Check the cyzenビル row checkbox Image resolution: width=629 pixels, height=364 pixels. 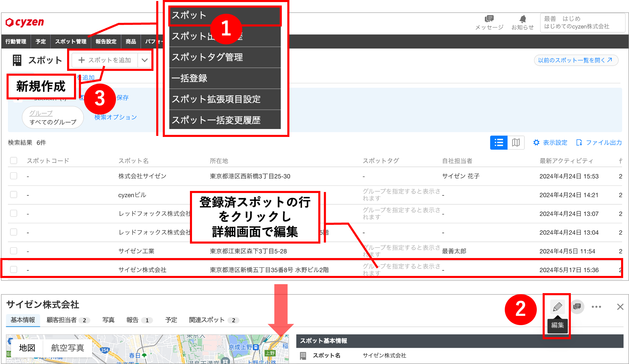(14, 195)
